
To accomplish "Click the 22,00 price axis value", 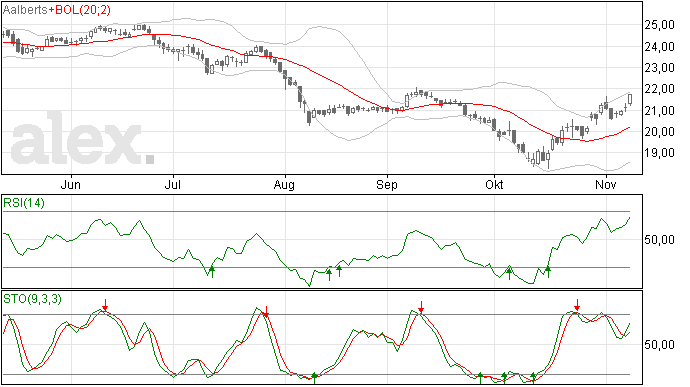I will click(x=659, y=89).
